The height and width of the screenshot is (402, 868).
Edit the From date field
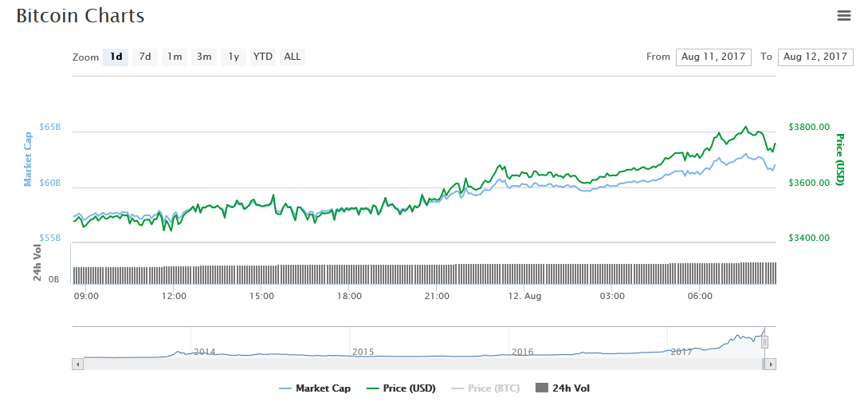(713, 57)
